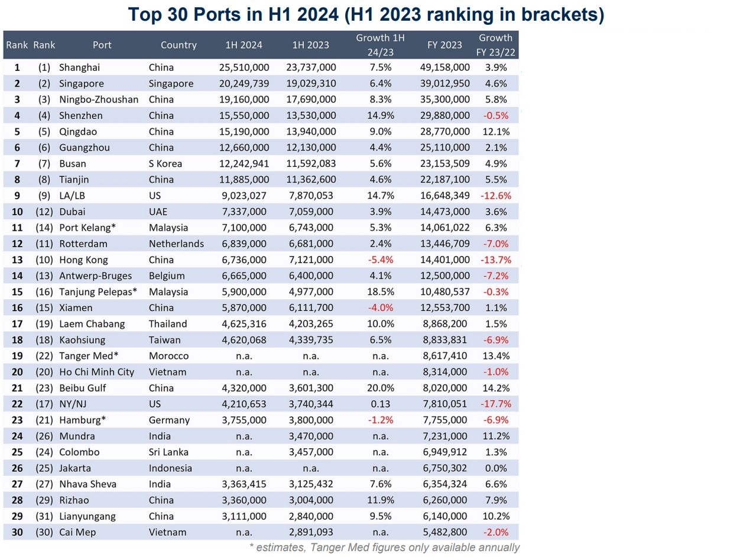Click the "LA/LB" port name
756x557 pixels.
pos(72,196)
